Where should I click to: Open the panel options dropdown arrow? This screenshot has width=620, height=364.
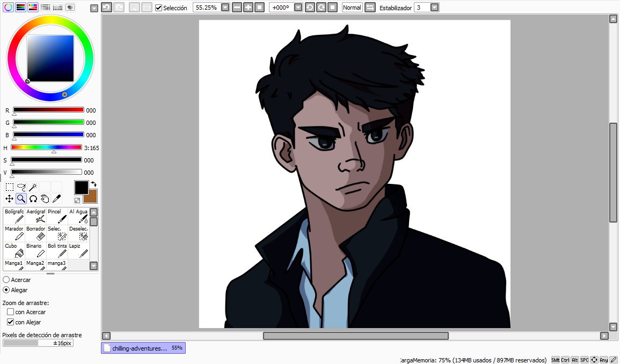(x=94, y=8)
